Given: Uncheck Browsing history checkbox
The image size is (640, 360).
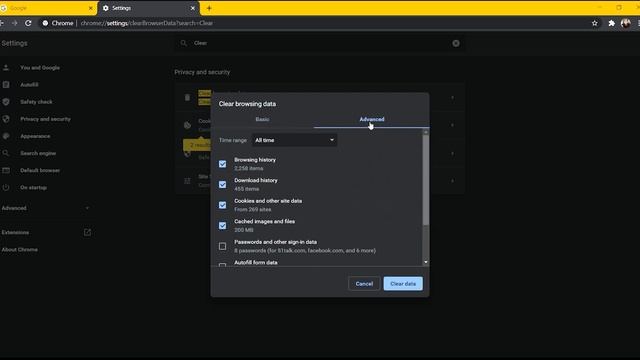Looking at the screenshot, I should tap(222, 164).
